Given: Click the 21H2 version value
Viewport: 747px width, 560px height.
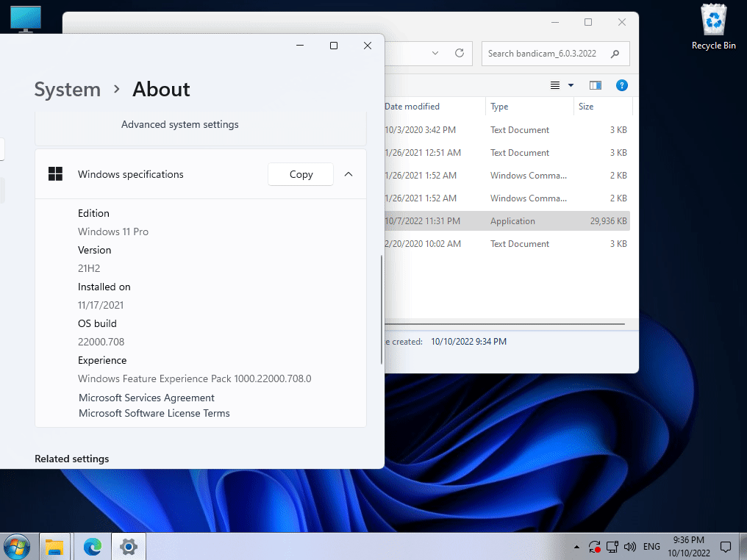Looking at the screenshot, I should (89, 268).
